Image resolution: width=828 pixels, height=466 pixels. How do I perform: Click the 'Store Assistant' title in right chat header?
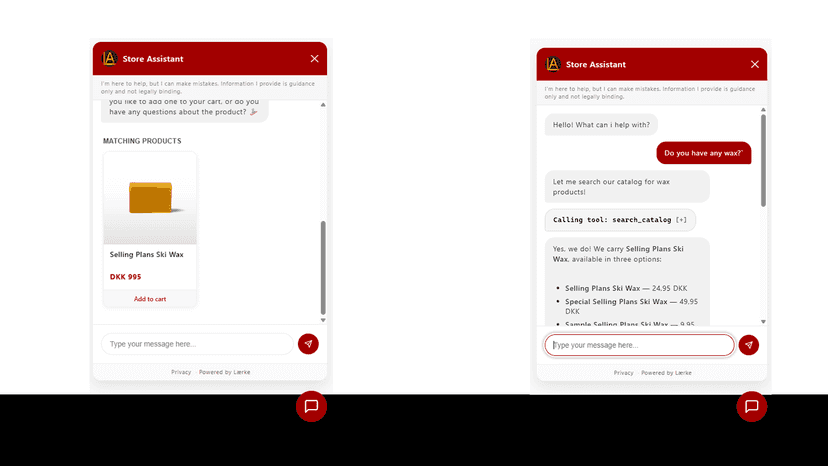[596, 64]
